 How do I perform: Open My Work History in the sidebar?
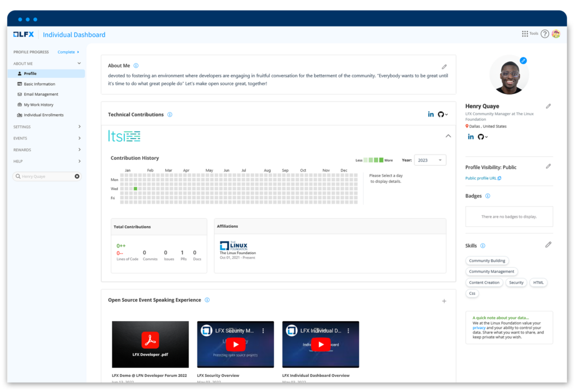38,105
